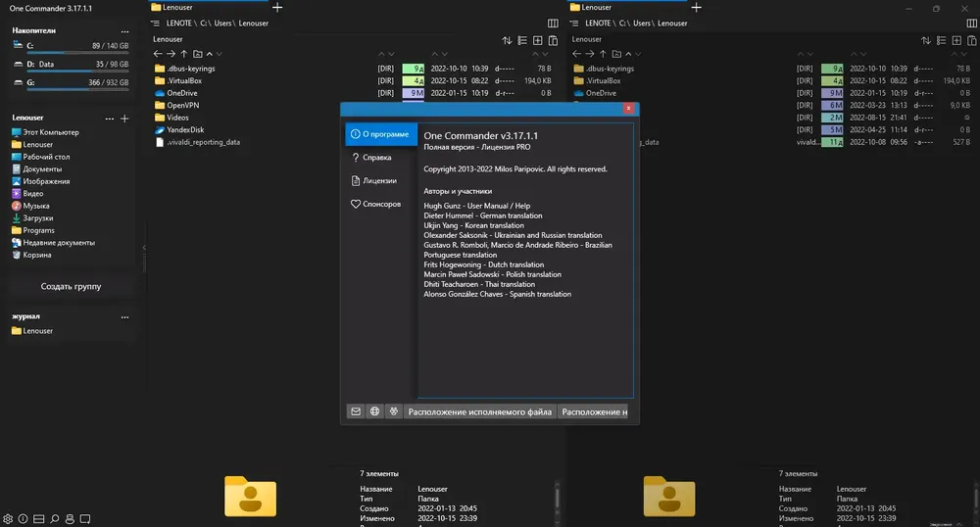This screenshot has width=980, height=527.
Task: Expand the журнал section options menu
Action: [x=125, y=316]
